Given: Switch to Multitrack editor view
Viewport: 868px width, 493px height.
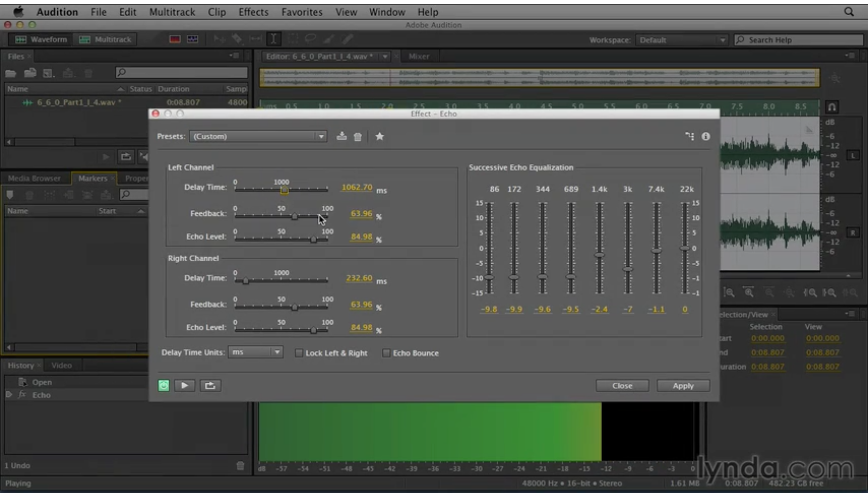Looking at the screenshot, I should (105, 39).
